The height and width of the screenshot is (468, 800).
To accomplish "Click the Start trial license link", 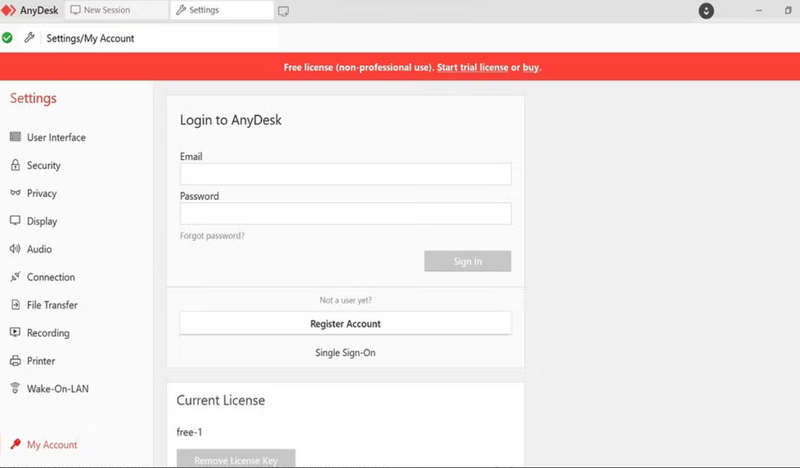I will coord(472,67).
